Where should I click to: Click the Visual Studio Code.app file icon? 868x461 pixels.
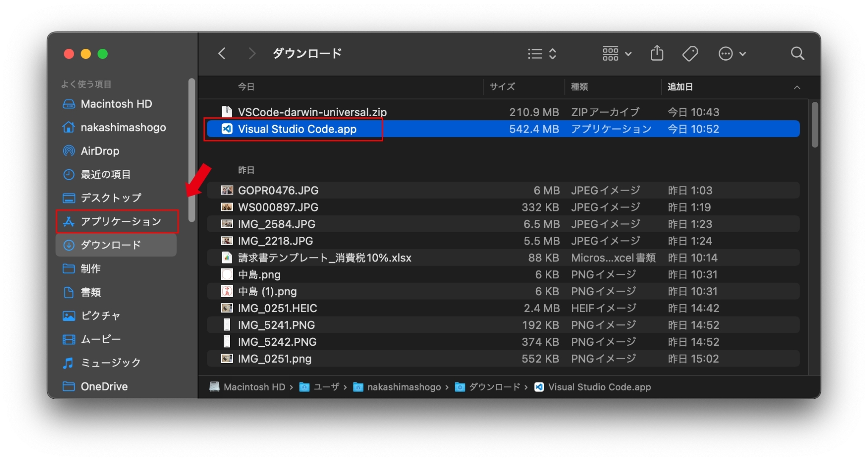pyautogui.click(x=227, y=129)
